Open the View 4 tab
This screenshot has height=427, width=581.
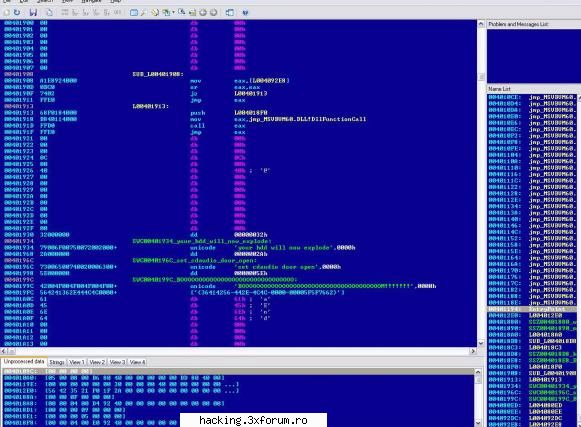(x=137, y=362)
